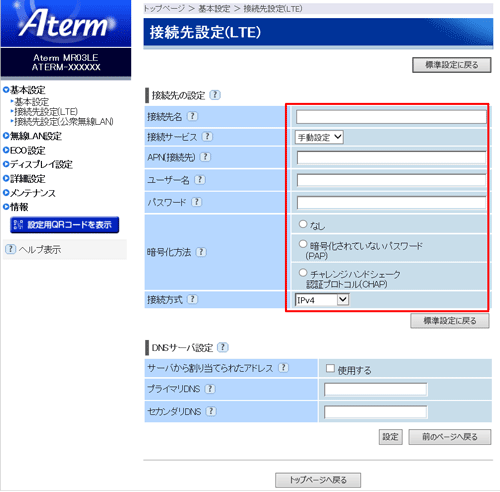Click the 接続先名 input field
This screenshot has height=492, width=500.
click(x=391, y=117)
